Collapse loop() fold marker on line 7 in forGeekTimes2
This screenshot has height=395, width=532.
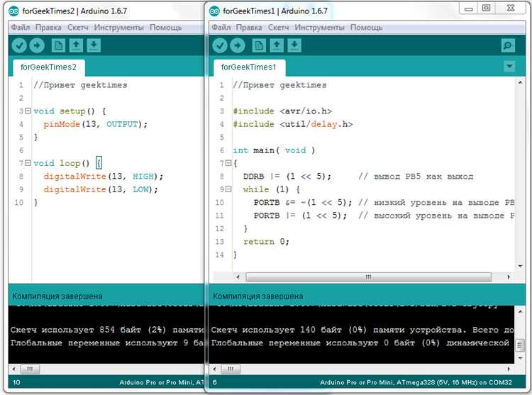pos(28,162)
